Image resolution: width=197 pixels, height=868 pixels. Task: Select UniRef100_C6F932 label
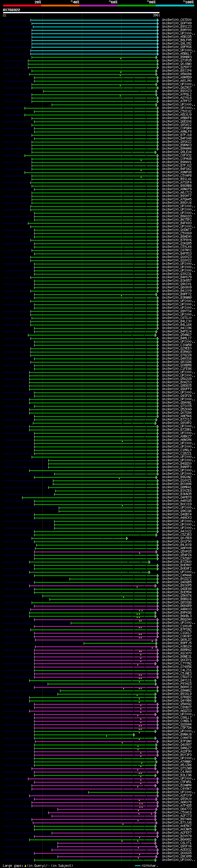pos(176,155)
